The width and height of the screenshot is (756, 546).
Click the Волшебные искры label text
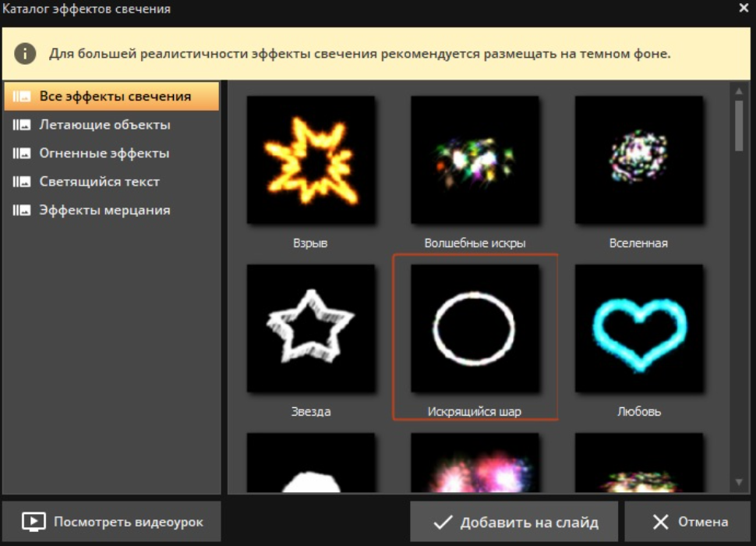tap(475, 243)
